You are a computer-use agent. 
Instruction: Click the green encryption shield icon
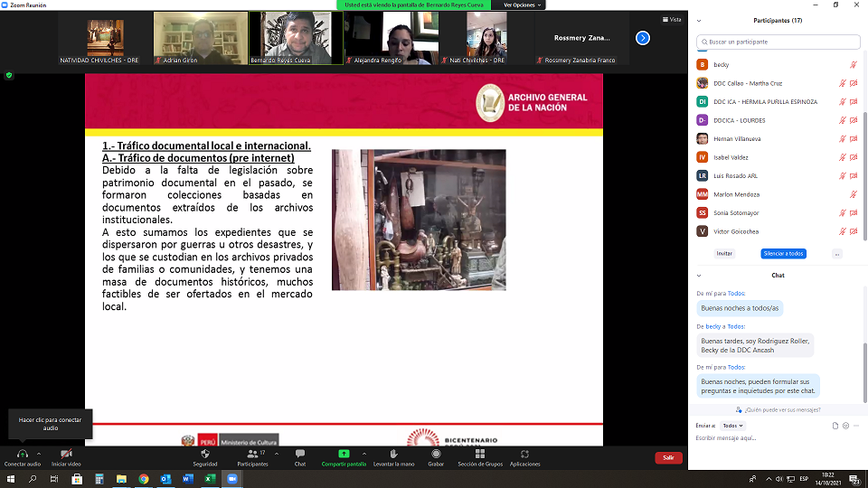(x=9, y=75)
